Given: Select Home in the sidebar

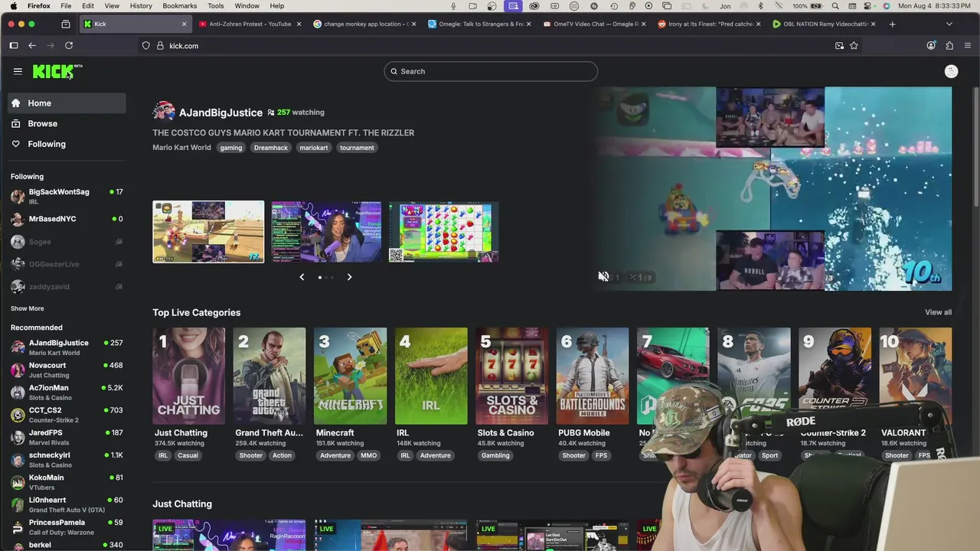Looking at the screenshot, I should tap(67, 103).
